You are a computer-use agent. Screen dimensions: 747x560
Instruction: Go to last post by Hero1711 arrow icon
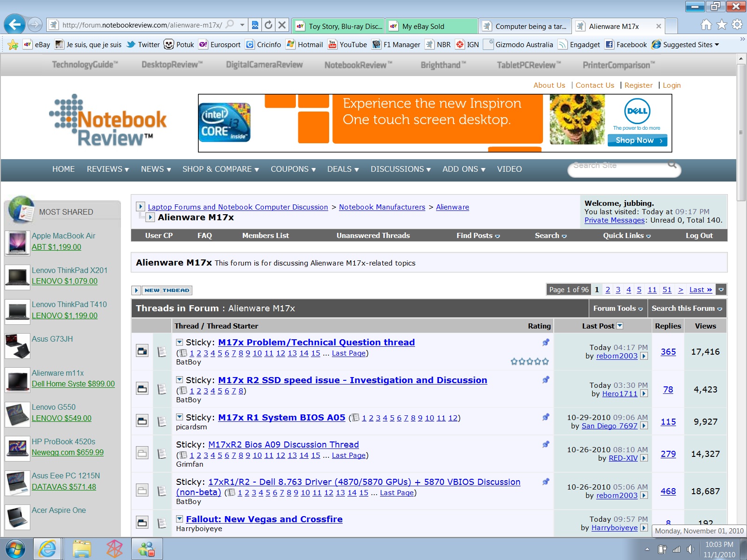coord(644,394)
